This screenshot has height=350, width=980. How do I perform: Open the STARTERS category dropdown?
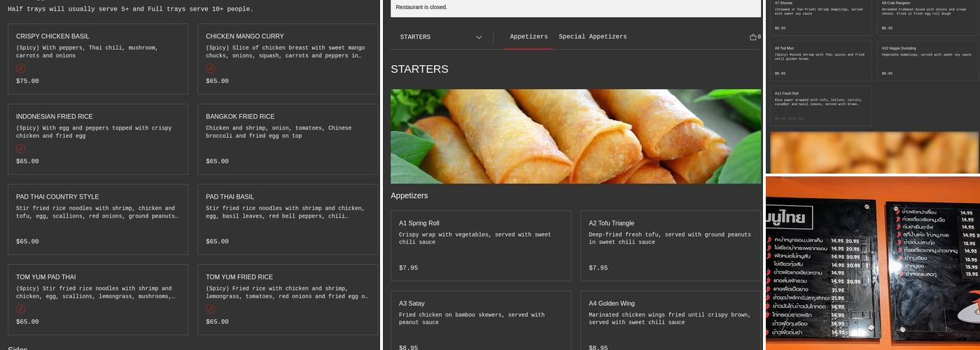tap(441, 37)
